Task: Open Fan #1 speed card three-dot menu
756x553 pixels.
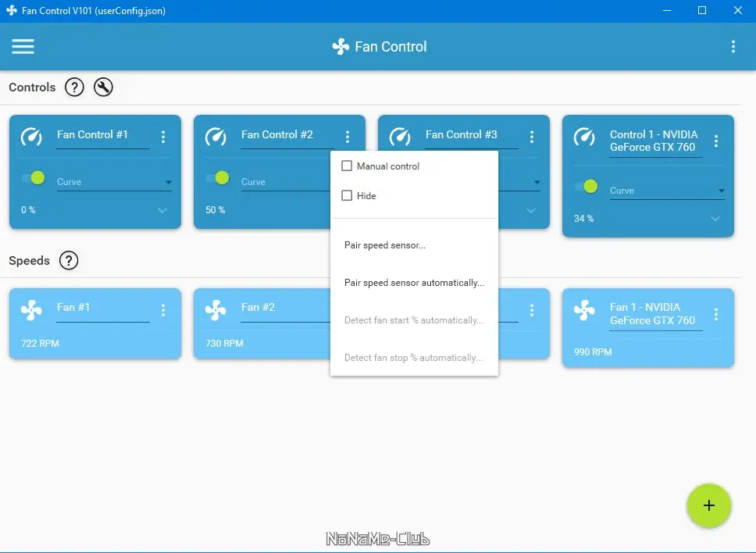Action: coord(163,310)
